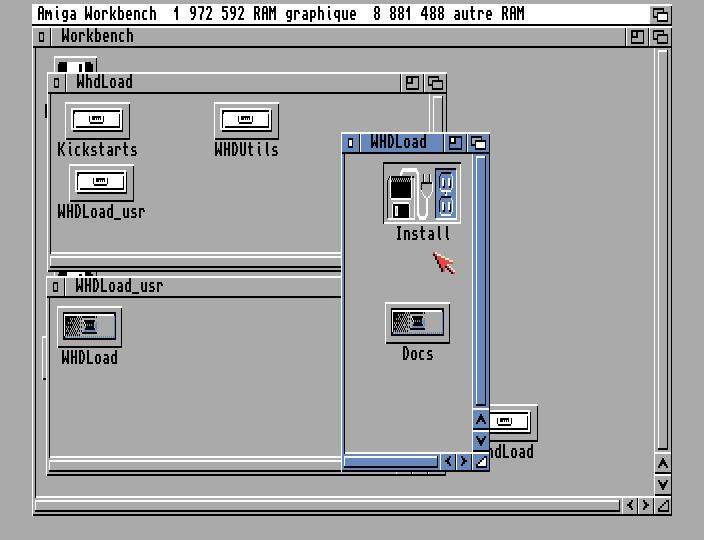Image resolution: width=704 pixels, height=540 pixels.
Task: Close the blue WHDLoad window gadget
Action: [x=351, y=143]
